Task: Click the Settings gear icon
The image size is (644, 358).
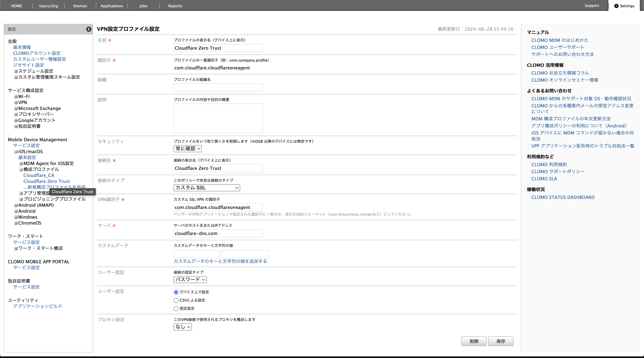Action: 616,6
